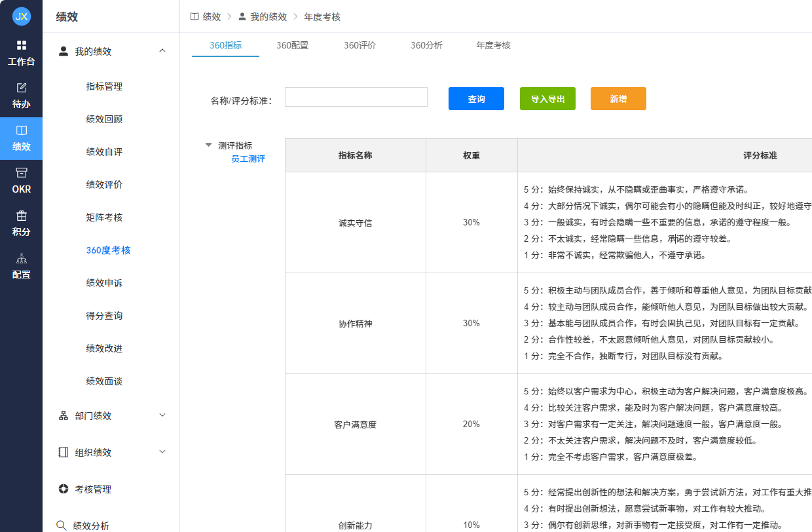Screen dimensions: 812x532
Task: Open the 待办 to-do module
Action: click(22, 95)
